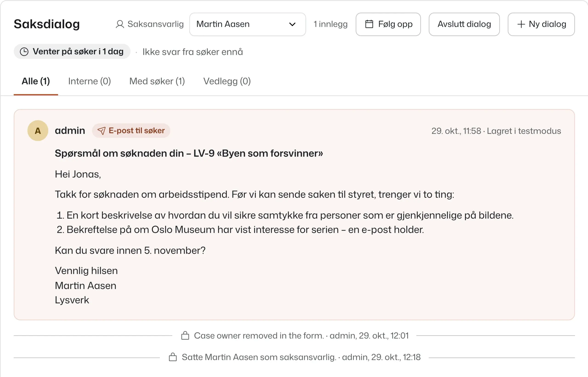The height and width of the screenshot is (377, 588).
Task: Click the Ikke svar fra søker ennå text
Action: (192, 52)
